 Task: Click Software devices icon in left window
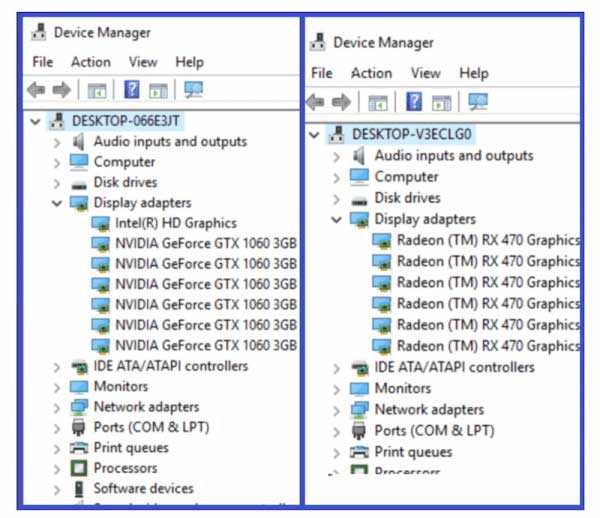pos(79,489)
